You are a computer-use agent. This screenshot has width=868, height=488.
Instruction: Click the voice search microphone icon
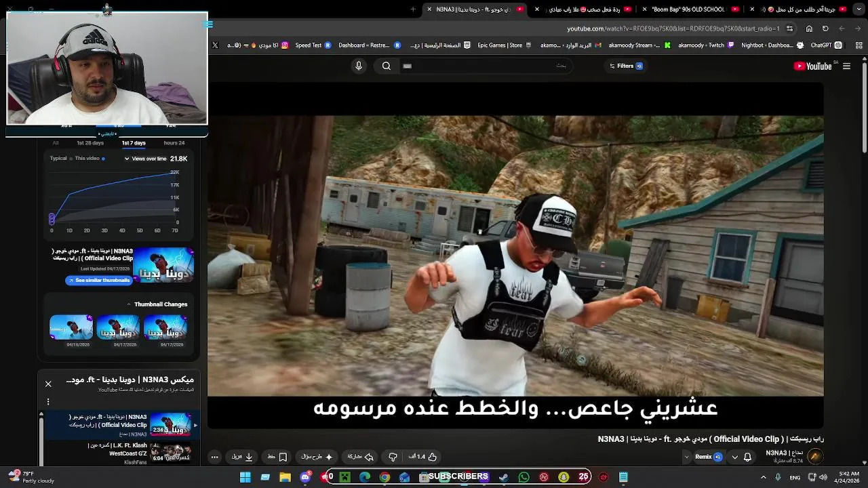pyautogui.click(x=359, y=66)
